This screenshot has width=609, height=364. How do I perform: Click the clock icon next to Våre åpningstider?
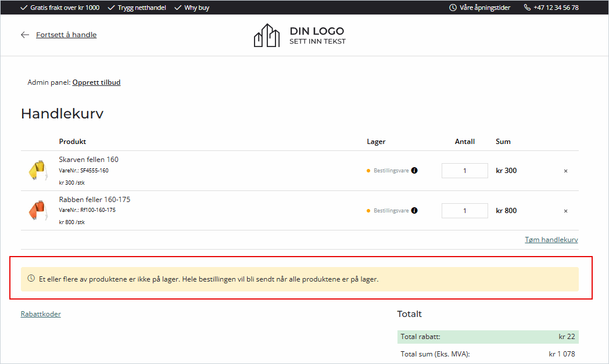453,8
